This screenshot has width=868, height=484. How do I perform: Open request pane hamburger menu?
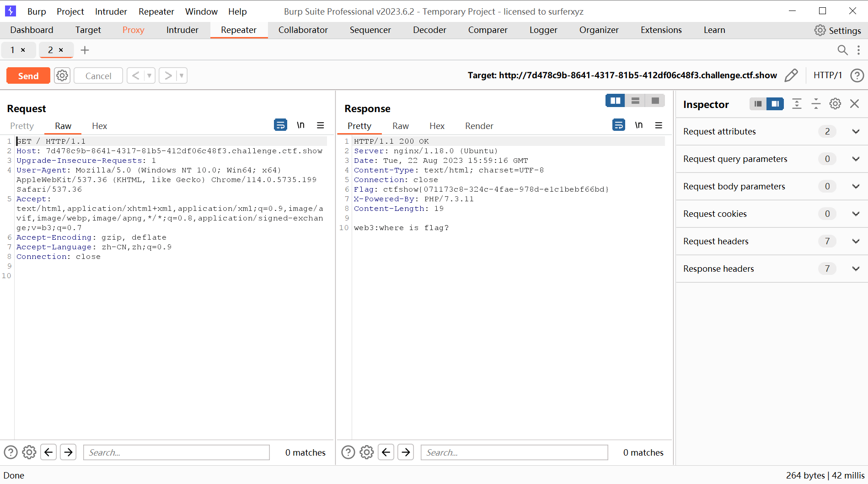tap(321, 125)
